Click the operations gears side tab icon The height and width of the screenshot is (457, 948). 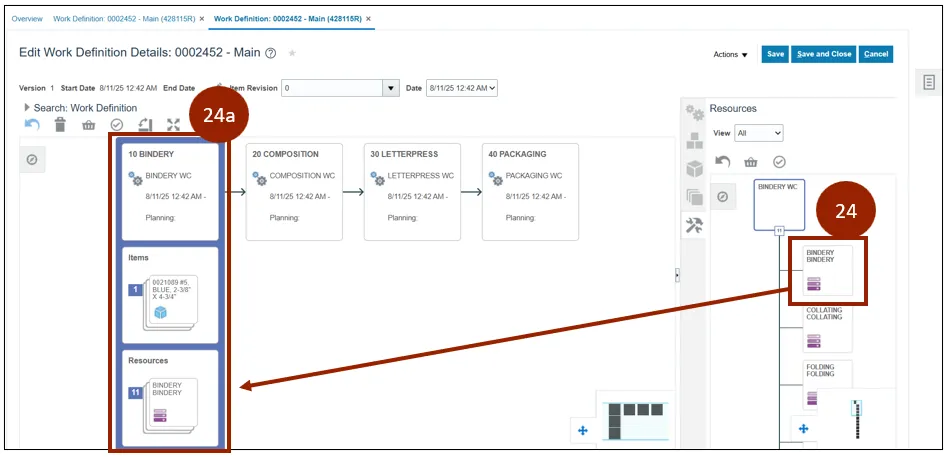point(694,112)
